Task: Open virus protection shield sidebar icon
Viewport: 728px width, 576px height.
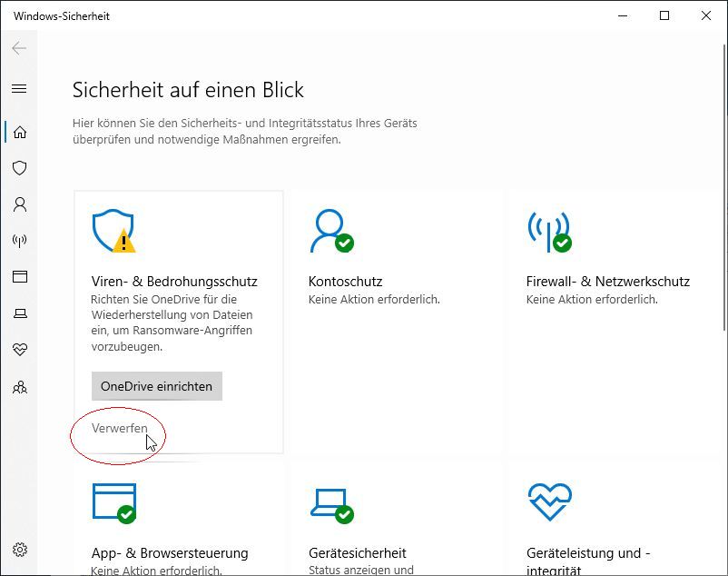Action: (x=19, y=168)
